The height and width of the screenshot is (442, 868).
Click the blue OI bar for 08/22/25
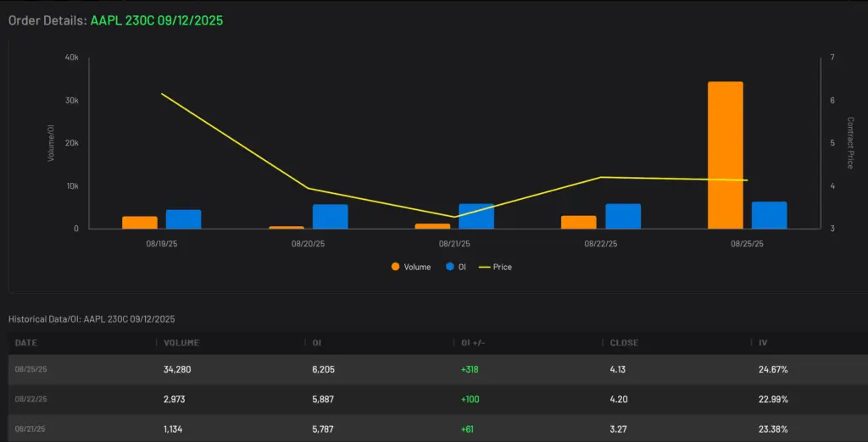click(623, 216)
